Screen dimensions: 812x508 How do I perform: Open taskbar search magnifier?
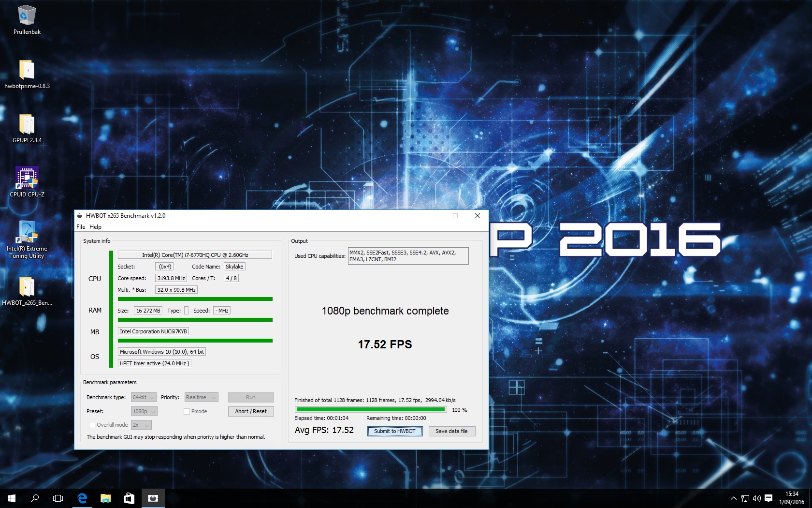point(35,498)
